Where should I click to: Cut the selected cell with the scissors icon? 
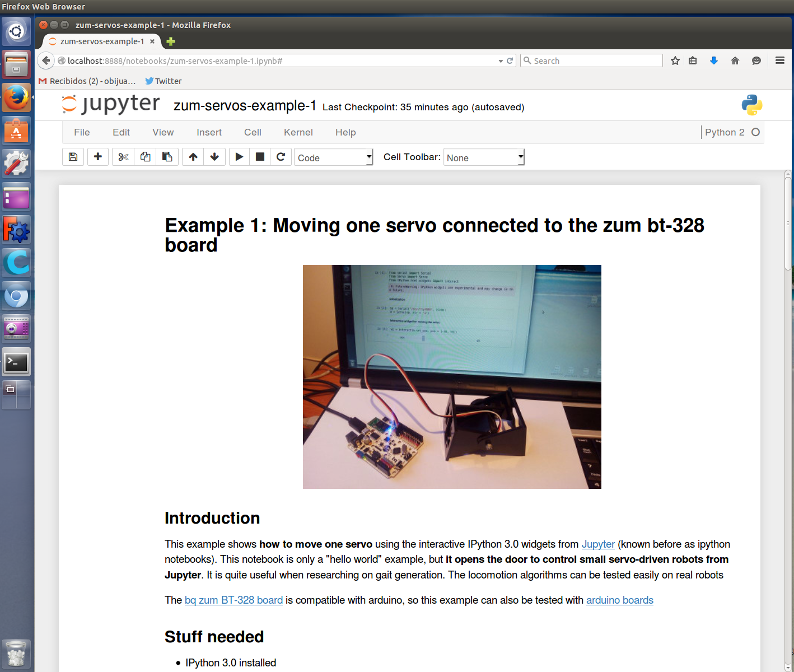pos(123,157)
